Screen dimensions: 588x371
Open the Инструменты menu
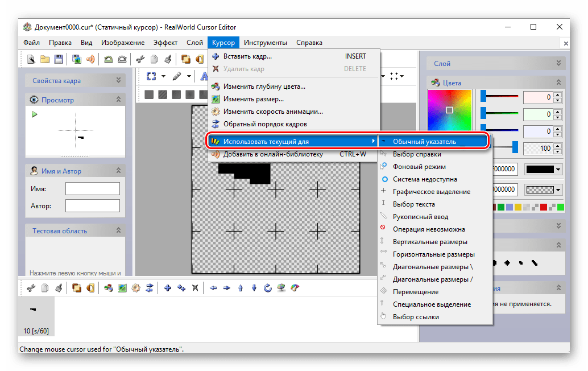click(266, 43)
